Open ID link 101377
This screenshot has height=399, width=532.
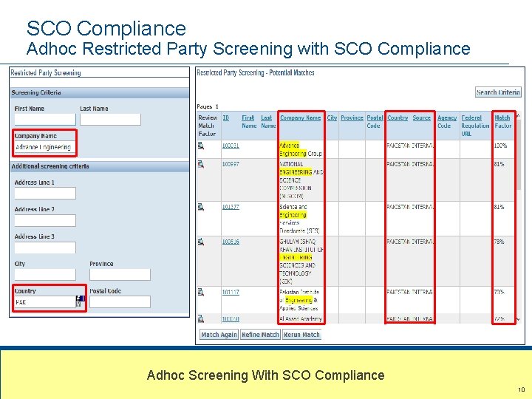pos(231,207)
